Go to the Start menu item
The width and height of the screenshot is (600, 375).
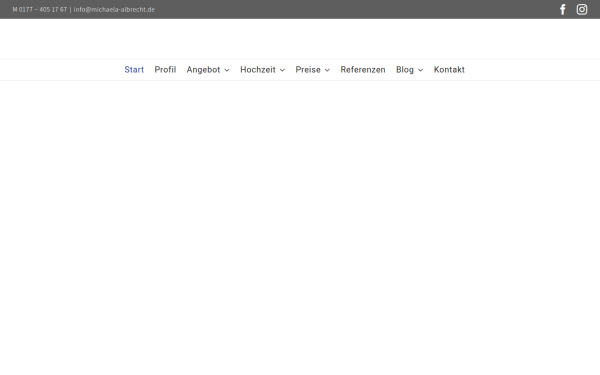134,70
